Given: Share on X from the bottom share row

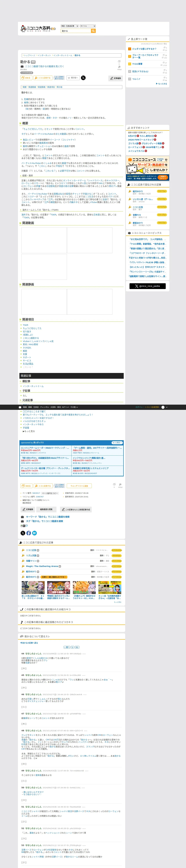Looking at the screenshot, I should [x=23, y=533].
